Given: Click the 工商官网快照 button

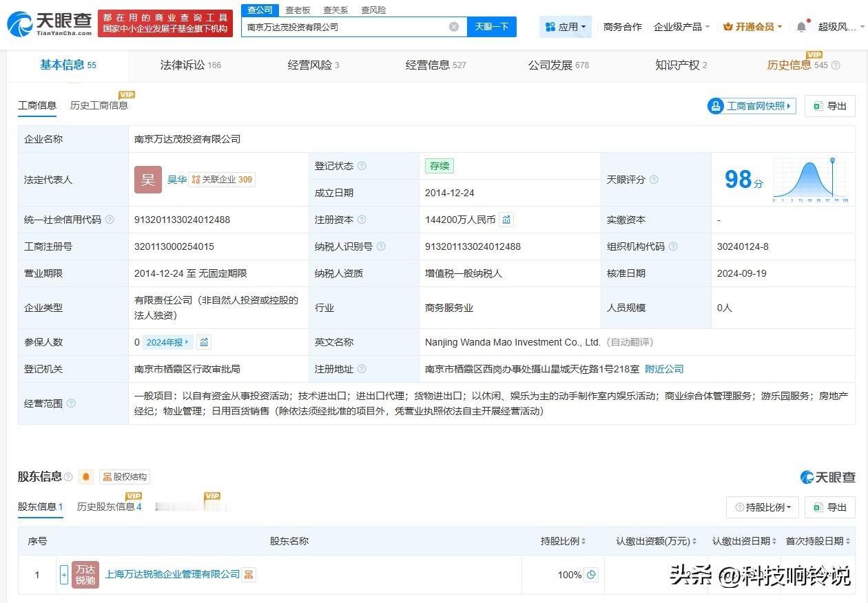Looking at the screenshot, I should (752, 106).
